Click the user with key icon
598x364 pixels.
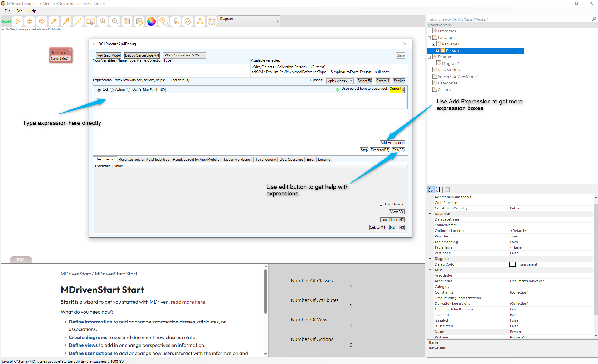pos(176,22)
